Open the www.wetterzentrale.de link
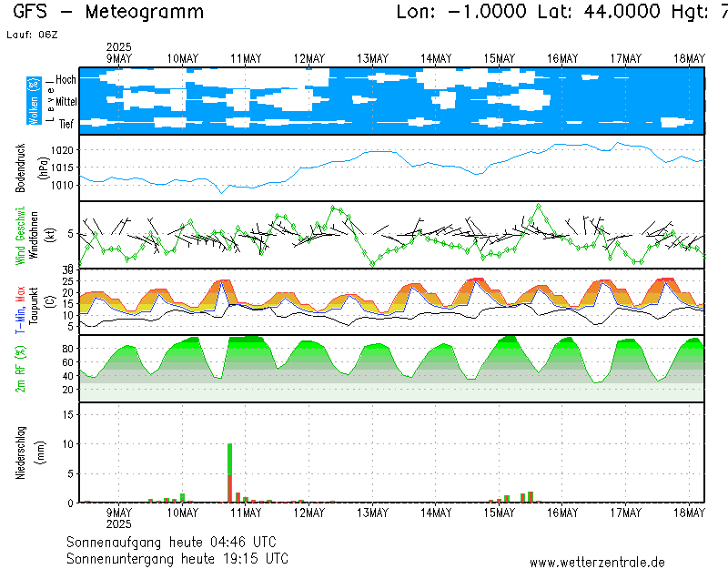 click(597, 563)
